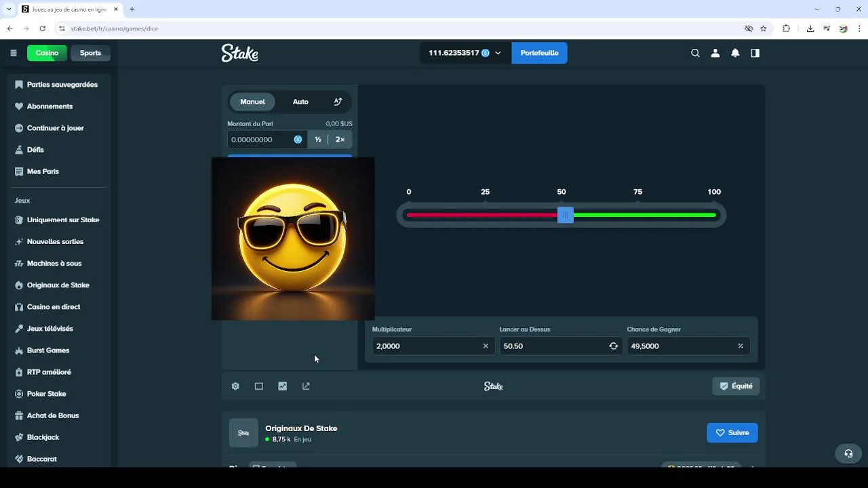The image size is (868, 488).
Task: Open the Chrome three-dot menu
Action: click(x=860, y=28)
